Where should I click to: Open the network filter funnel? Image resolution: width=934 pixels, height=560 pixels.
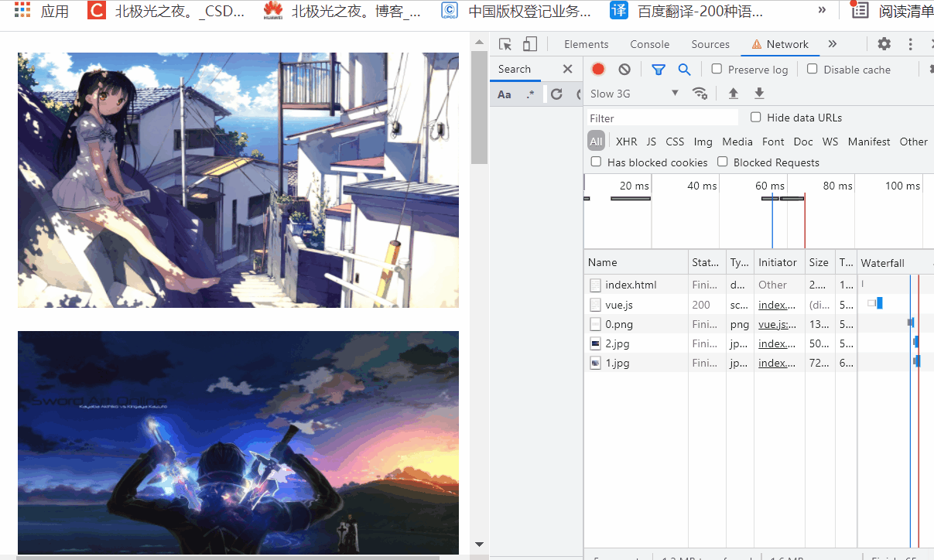point(658,69)
